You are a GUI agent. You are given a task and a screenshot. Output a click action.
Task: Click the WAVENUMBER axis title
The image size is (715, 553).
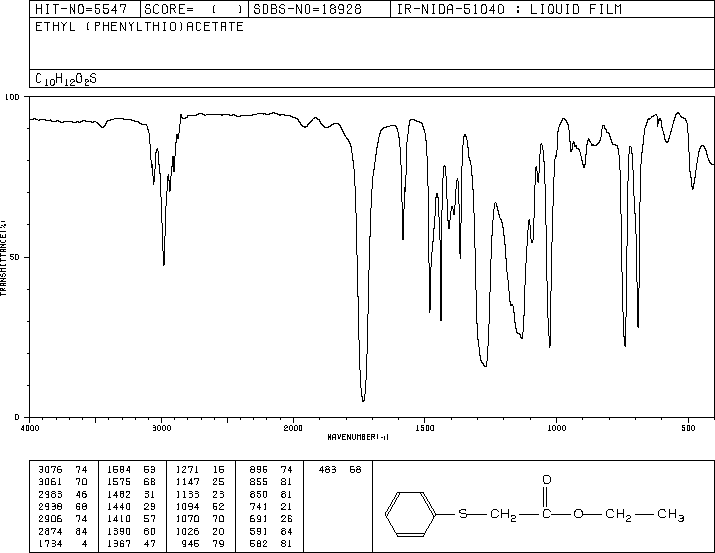(x=358, y=437)
